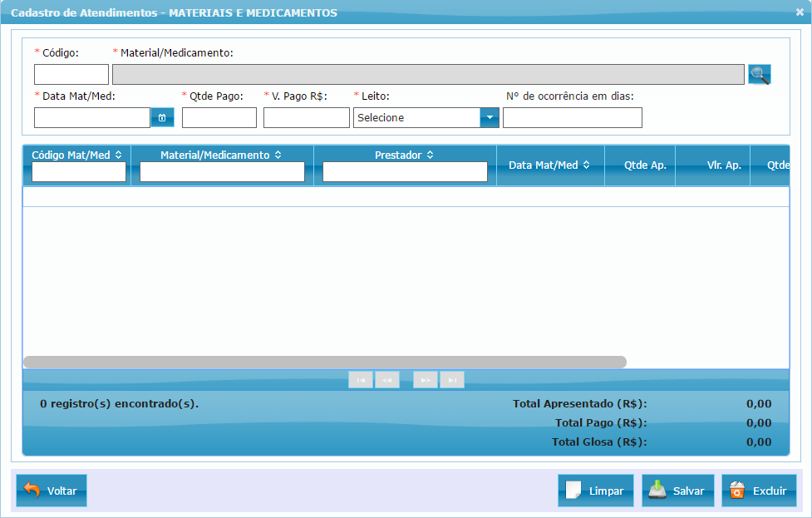
Task: Go to next page of results
Action: 426,380
